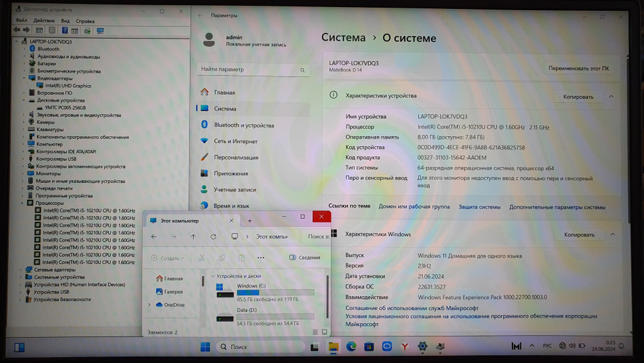Refresh the File Explorer view
644x363 pixels.
coord(213,237)
